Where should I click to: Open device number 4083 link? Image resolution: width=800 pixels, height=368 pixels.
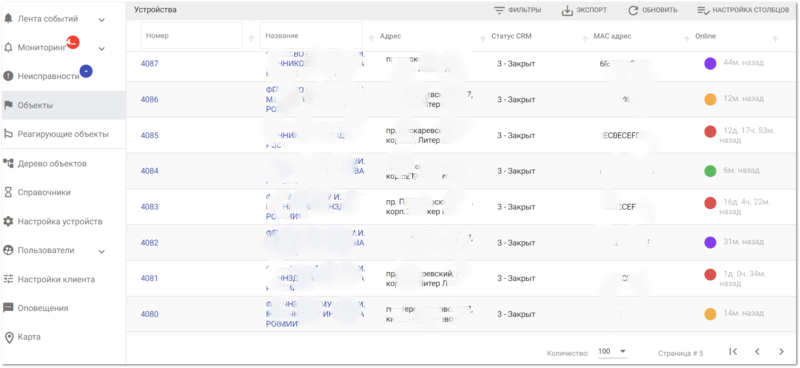[149, 207]
